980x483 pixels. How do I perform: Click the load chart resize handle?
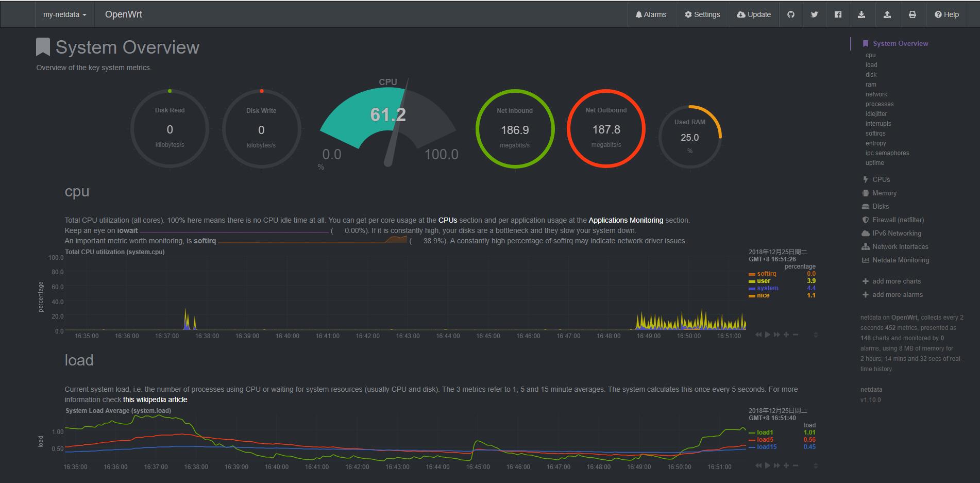(x=816, y=466)
